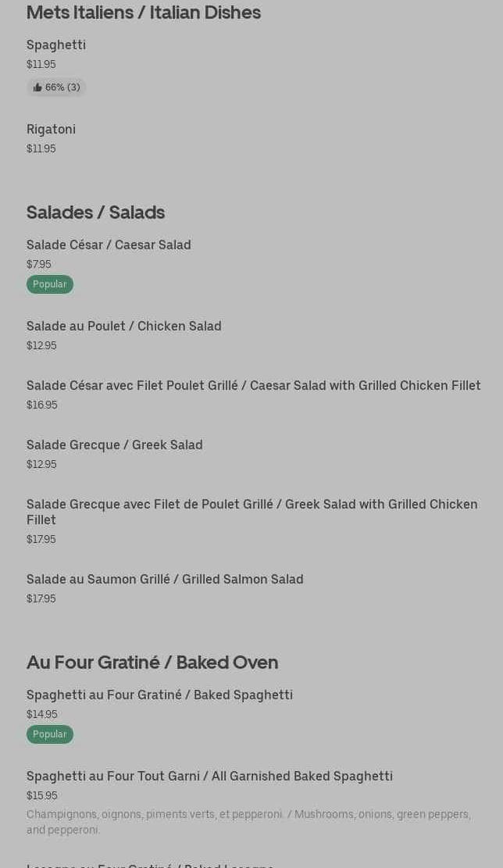
Task: Click the thumbs-up rating icon under Spaghetti
Action: [x=37, y=88]
